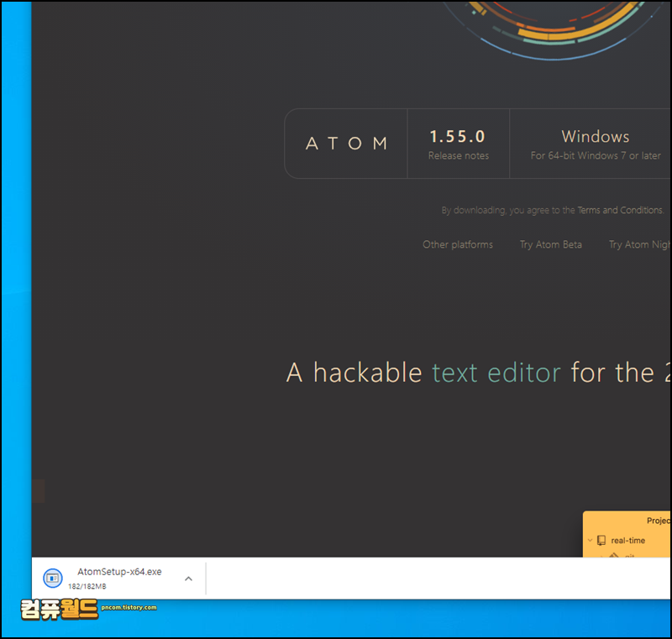Click the Try Atom Beta link
The height and width of the screenshot is (639, 672).
(551, 244)
